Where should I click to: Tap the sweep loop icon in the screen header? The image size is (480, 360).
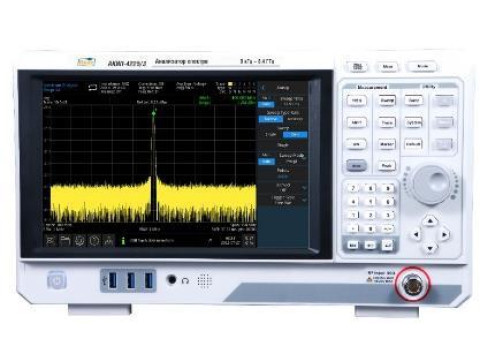click(92, 87)
